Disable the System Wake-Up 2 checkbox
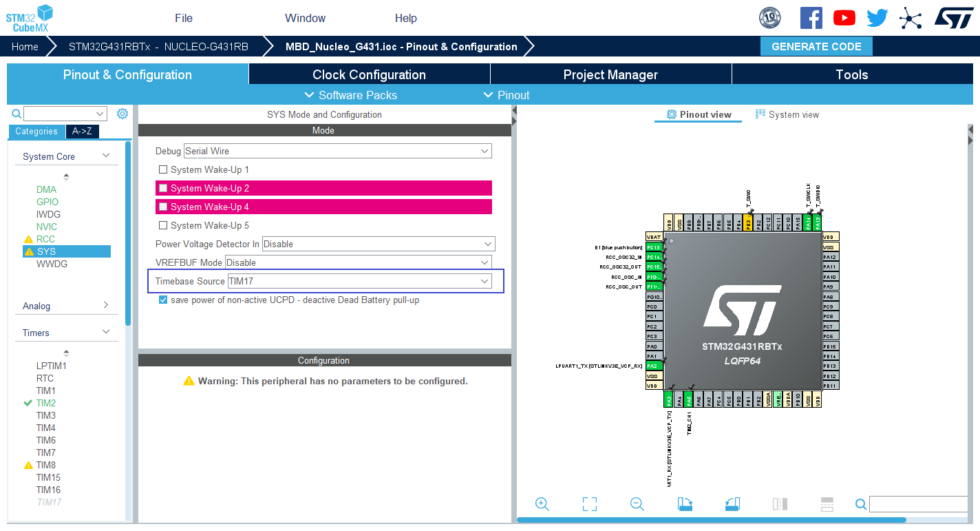Image resolution: width=980 pixels, height=531 pixels. tap(163, 188)
